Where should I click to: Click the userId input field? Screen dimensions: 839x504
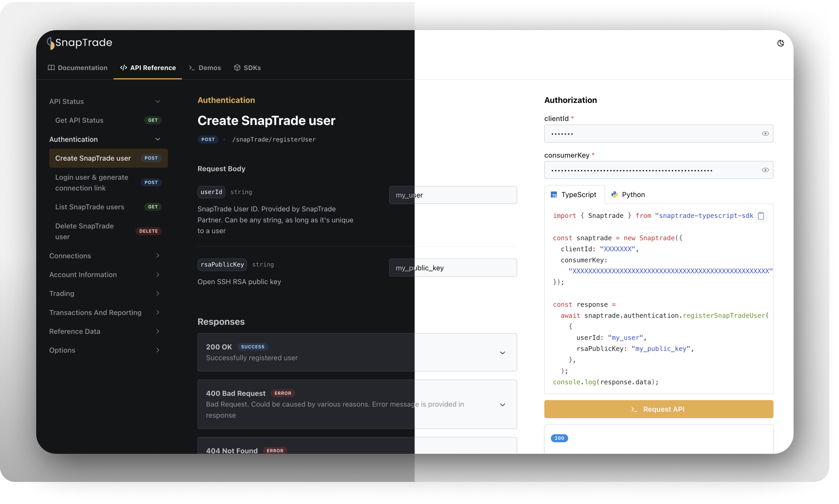coord(453,195)
